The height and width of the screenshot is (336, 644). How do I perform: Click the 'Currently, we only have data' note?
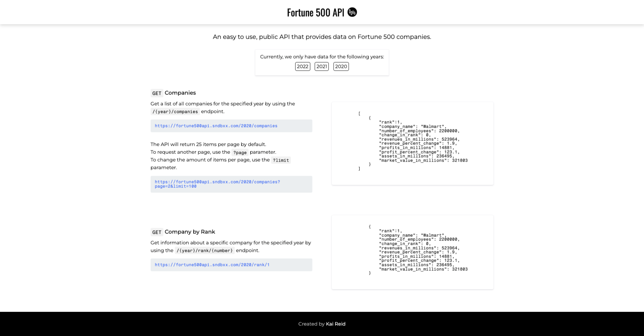point(322,57)
